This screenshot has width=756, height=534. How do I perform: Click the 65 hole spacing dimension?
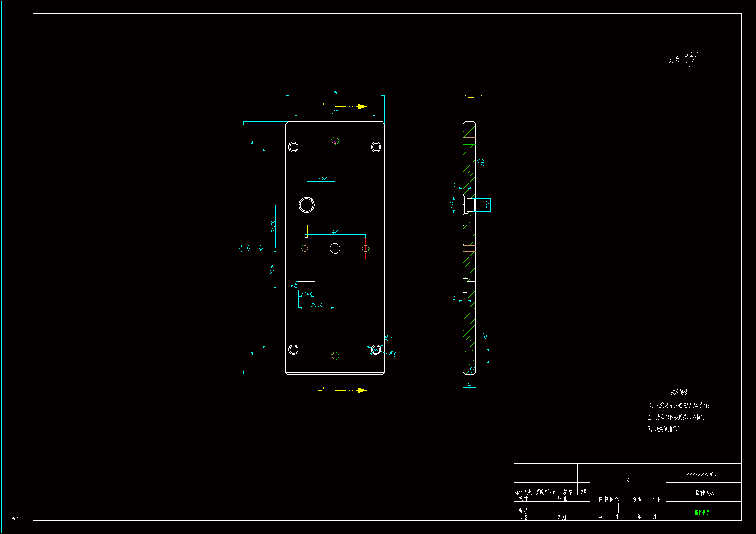click(335, 112)
